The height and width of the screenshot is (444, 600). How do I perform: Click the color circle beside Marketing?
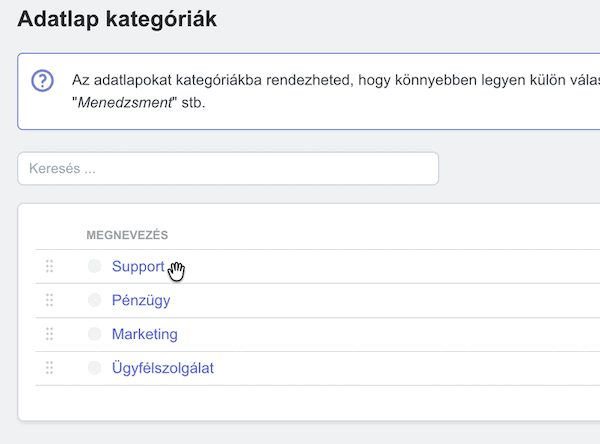tap(95, 334)
